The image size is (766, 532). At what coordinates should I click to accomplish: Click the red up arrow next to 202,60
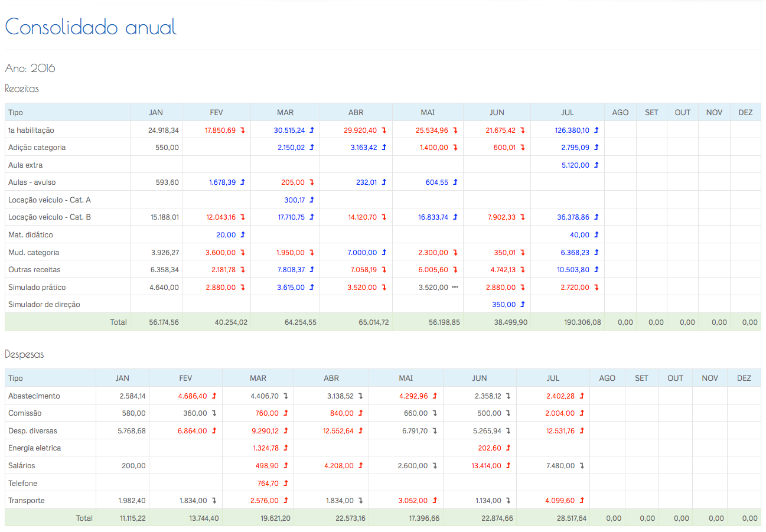508,448
